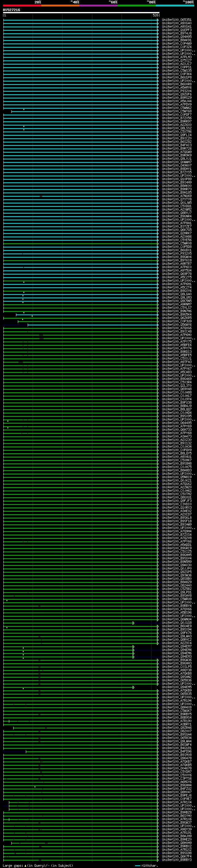This screenshot has height=868, width=197.
Task: Select hit UniRef100_A7PLM3
Action: point(176,57)
